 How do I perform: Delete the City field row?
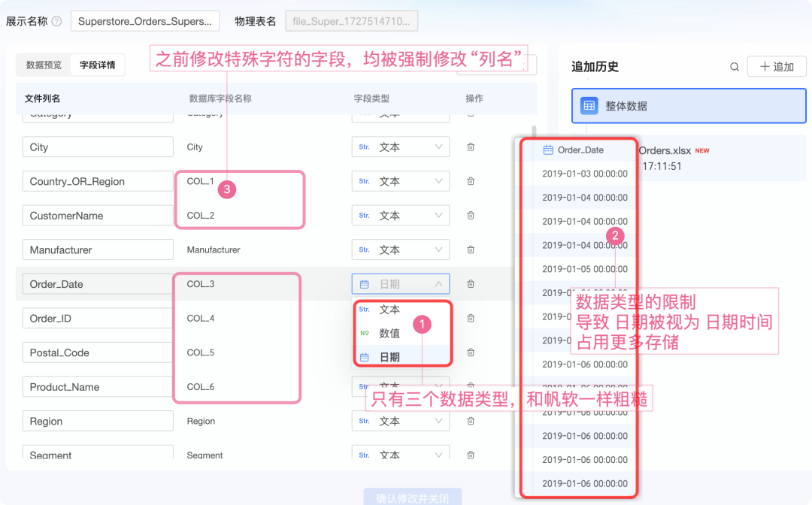pyautogui.click(x=471, y=147)
